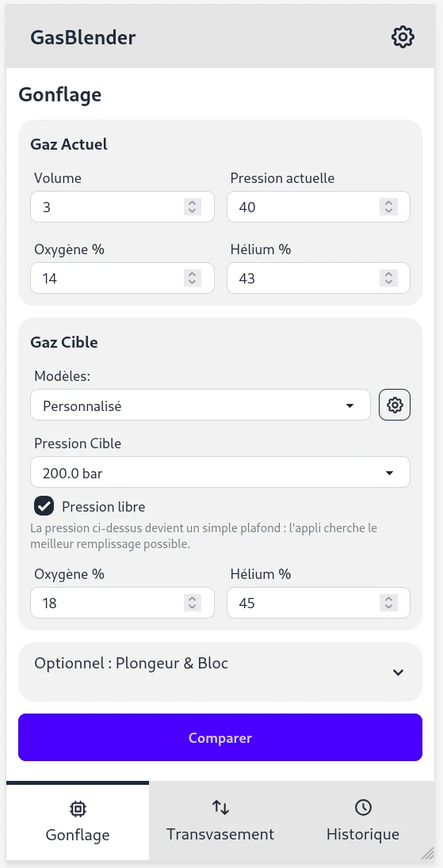The width and height of the screenshot is (443, 868).
Task: Click the current Oxygène % field showing 14
Action: [x=122, y=278]
